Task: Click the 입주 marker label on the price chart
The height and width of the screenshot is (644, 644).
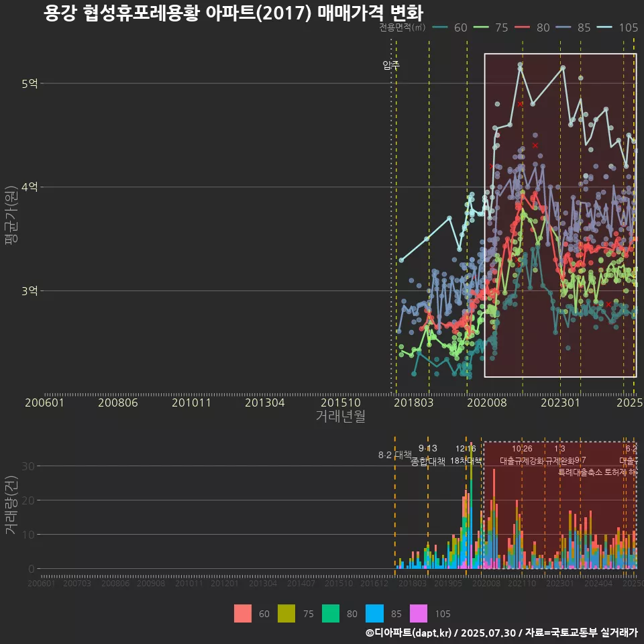Action: tap(391, 64)
